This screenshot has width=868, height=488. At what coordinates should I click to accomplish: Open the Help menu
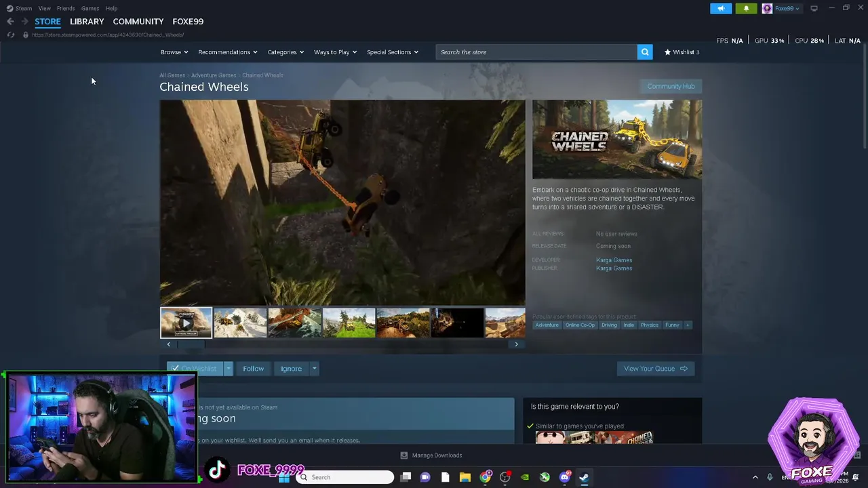click(111, 8)
